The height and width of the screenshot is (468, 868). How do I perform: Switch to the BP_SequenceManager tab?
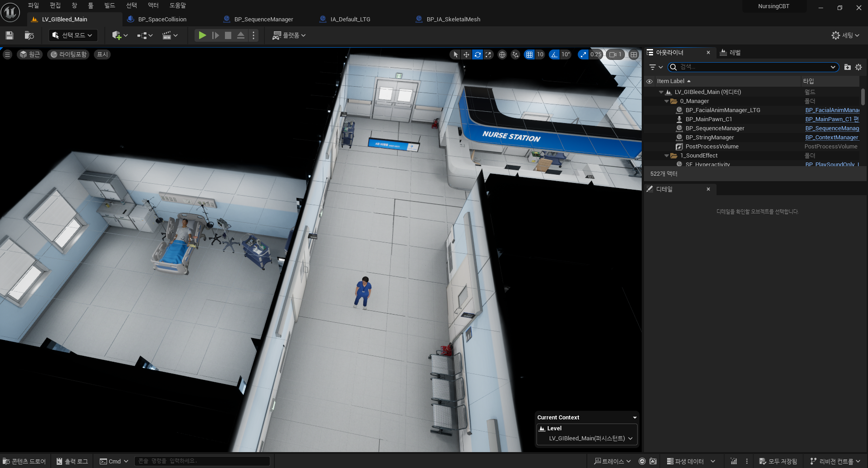[263, 20]
